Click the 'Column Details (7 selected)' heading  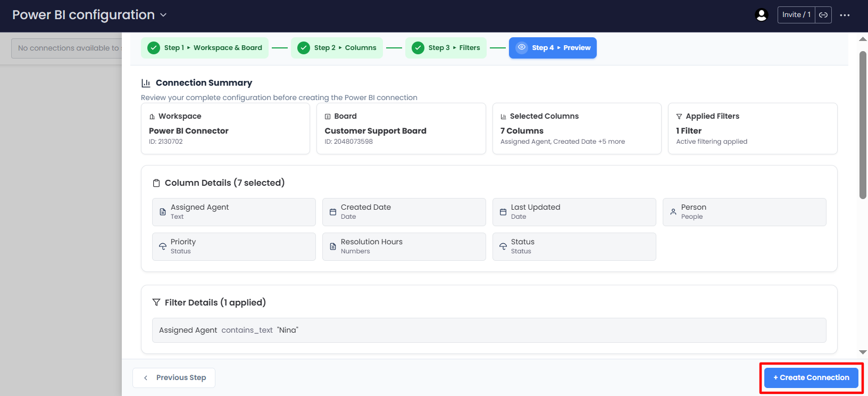pyautogui.click(x=224, y=183)
